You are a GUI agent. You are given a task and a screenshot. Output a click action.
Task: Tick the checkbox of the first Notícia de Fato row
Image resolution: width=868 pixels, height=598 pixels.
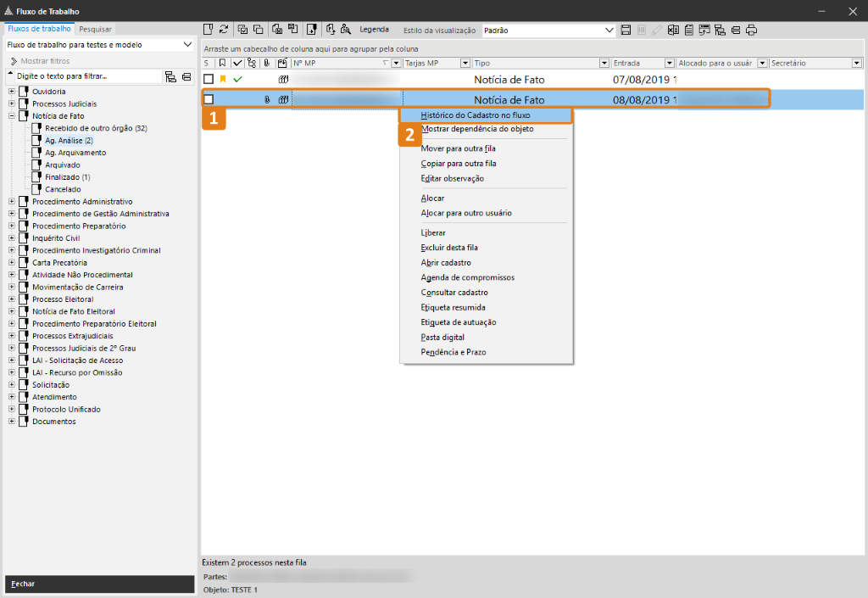[209, 79]
